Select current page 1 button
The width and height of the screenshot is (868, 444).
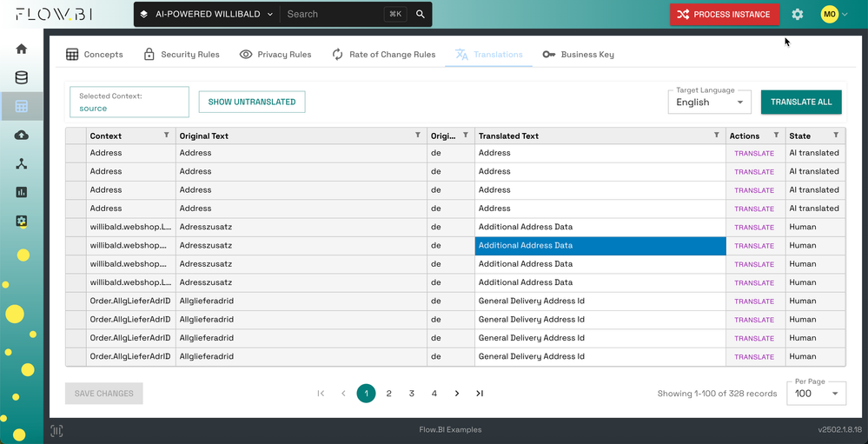coord(367,393)
